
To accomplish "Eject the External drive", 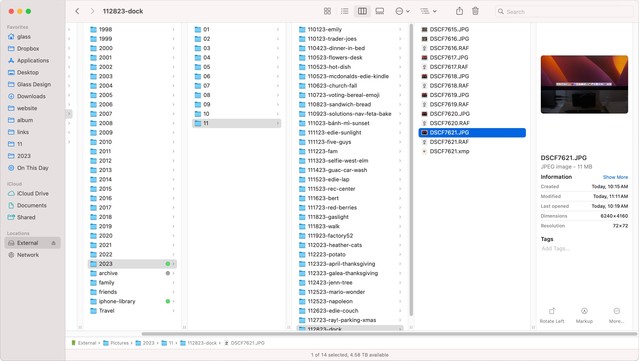I will click(53, 243).
